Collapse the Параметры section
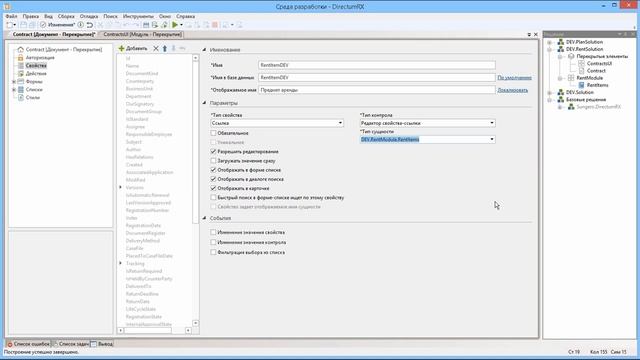Viewport: 640px width, 360px height. (204, 103)
